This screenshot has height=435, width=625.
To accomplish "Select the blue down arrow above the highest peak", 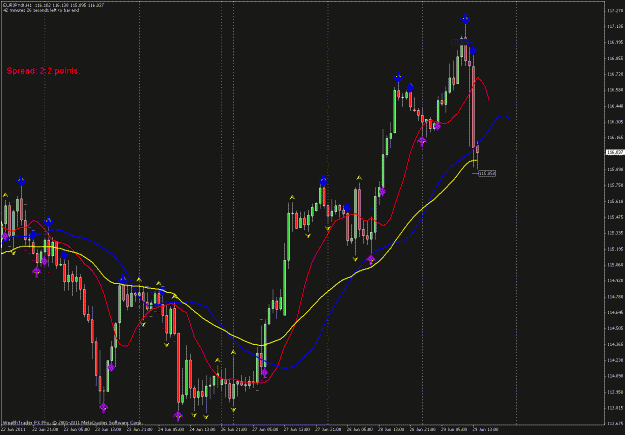I will pos(465,19).
